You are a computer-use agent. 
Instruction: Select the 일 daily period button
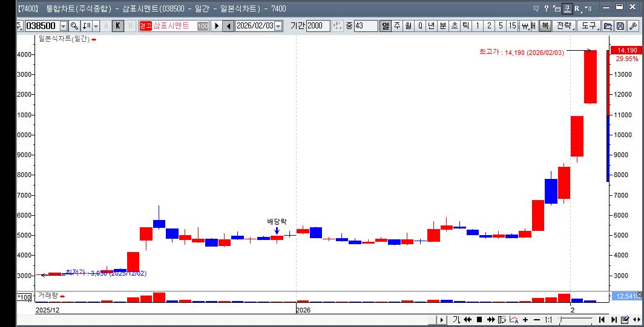386,26
